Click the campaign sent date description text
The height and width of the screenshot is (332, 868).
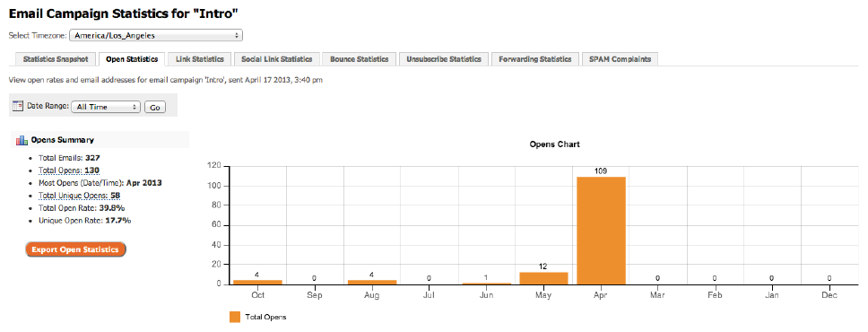166,80
